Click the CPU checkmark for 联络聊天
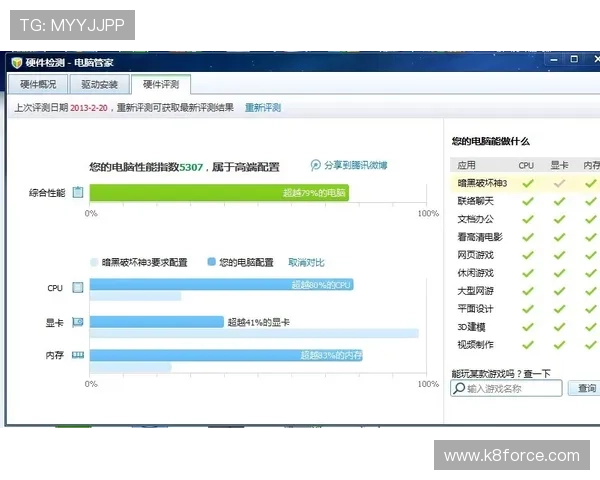The image size is (600, 480). pyautogui.click(x=528, y=201)
